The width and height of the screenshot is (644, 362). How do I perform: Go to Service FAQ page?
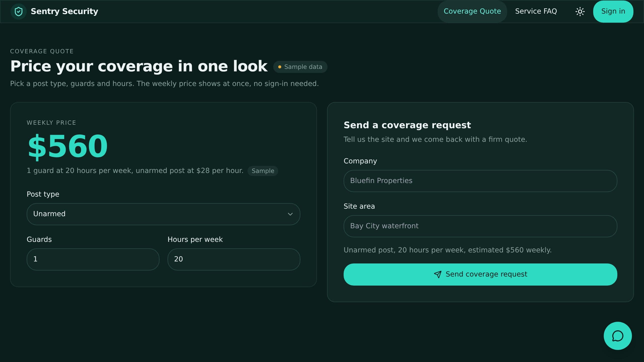tap(536, 11)
